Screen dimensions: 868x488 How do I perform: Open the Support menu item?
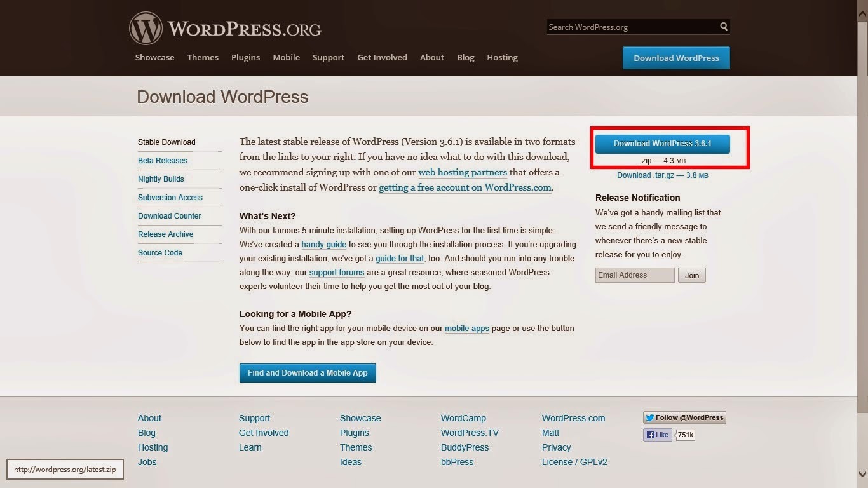coord(329,57)
